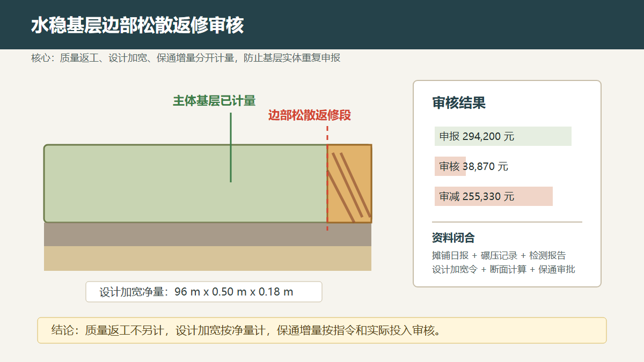Select the red label 边部松散返修段

point(310,115)
